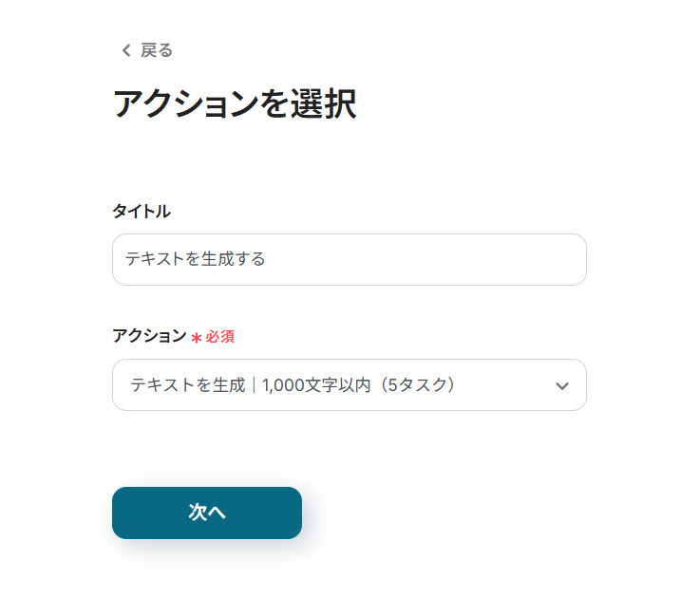Click the left edge of the 次へ button
700x615 pixels.
[123, 512]
